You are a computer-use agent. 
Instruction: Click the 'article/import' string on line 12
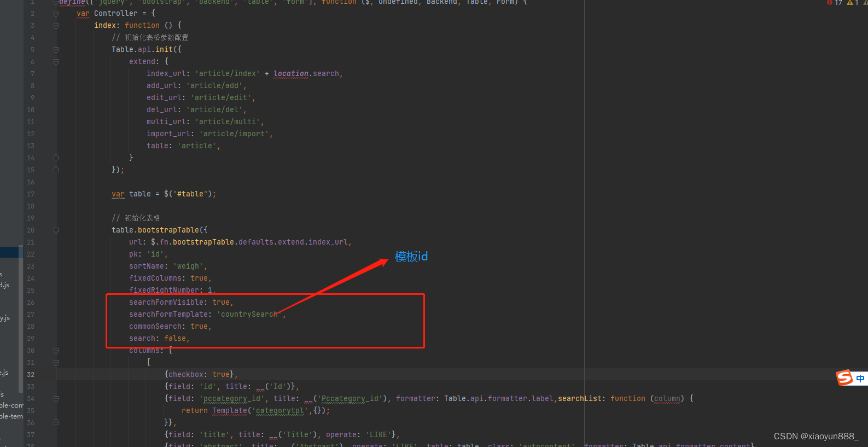(x=234, y=133)
